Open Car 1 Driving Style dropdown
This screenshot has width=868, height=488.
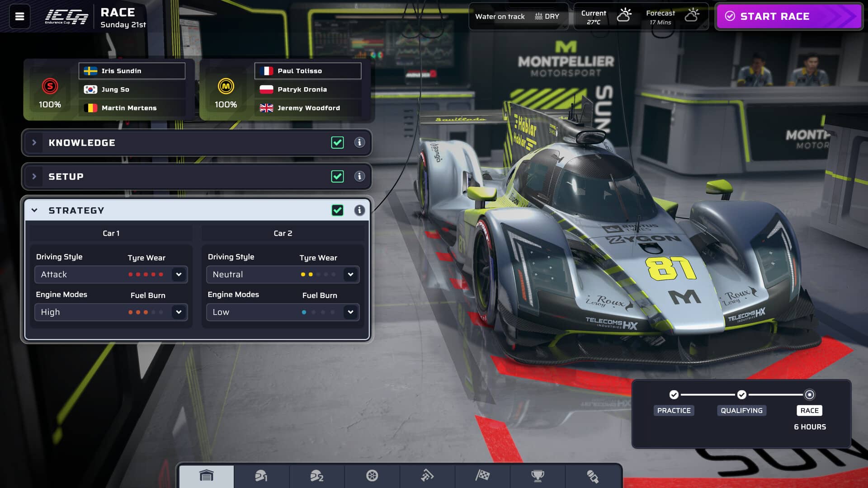point(111,274)
